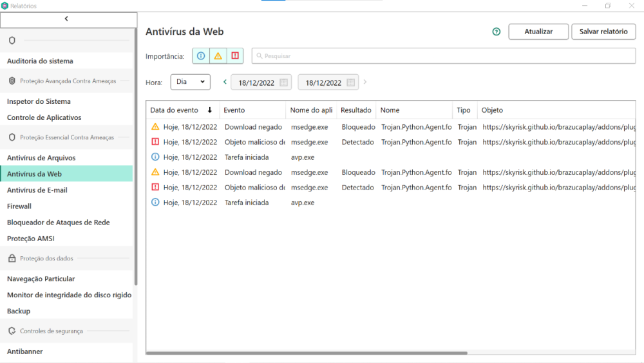Click critical icon of first Objeto malicioso row
This screenshot has height=363, width=644.
coord(155,142)
